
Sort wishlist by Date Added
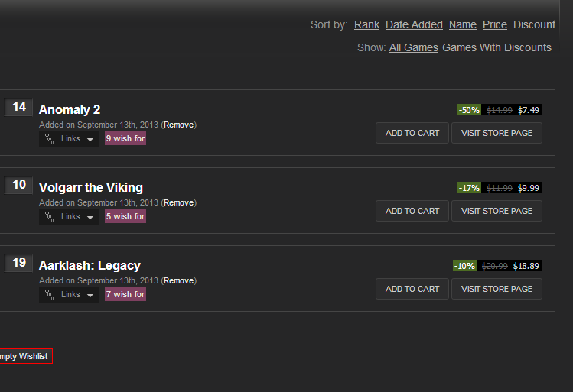click(x=414, y=24)
